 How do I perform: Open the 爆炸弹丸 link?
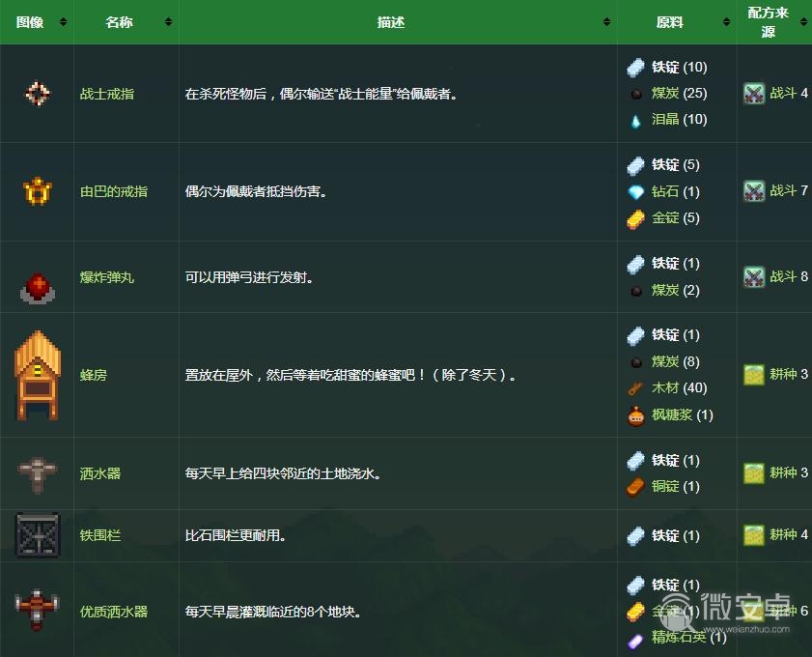107,277
